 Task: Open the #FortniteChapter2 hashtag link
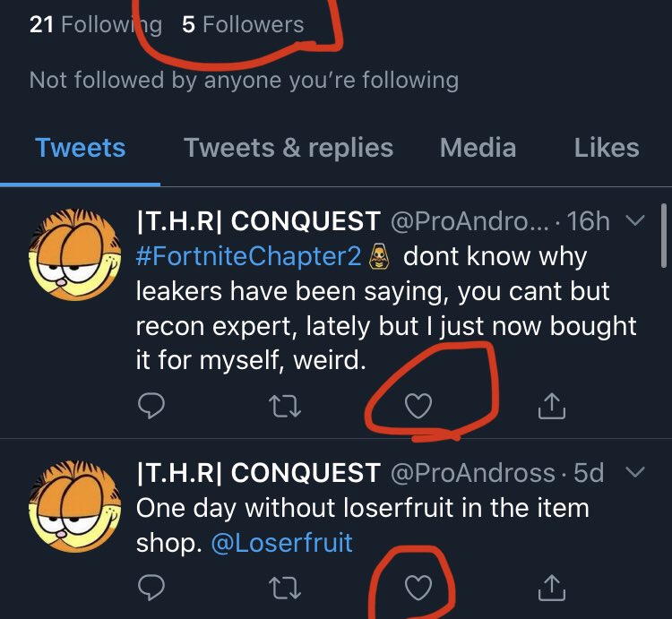[x=249, y=257]
